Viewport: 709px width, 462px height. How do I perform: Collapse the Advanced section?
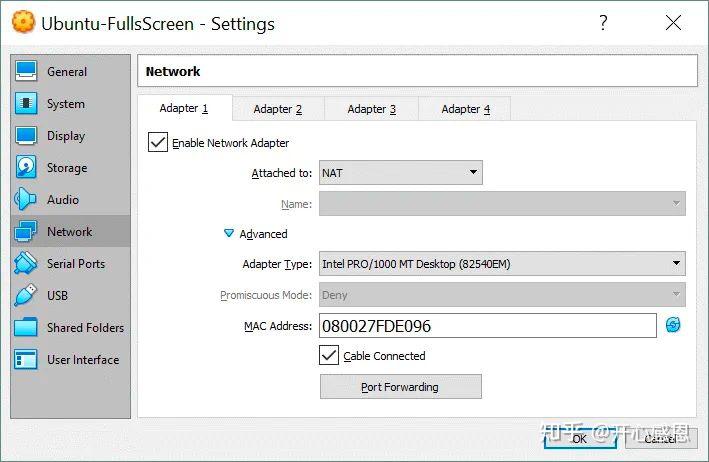[230, 234]
